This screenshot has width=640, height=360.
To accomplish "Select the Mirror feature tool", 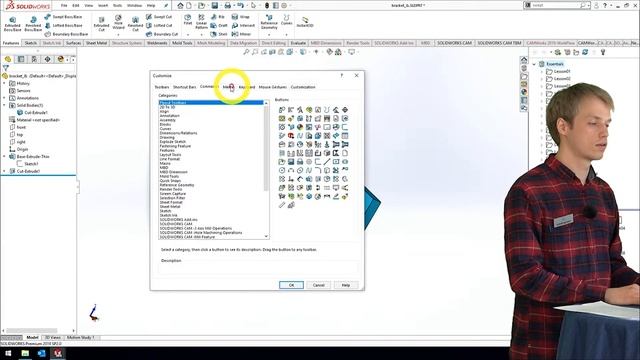I will click(x=241, y=34).
